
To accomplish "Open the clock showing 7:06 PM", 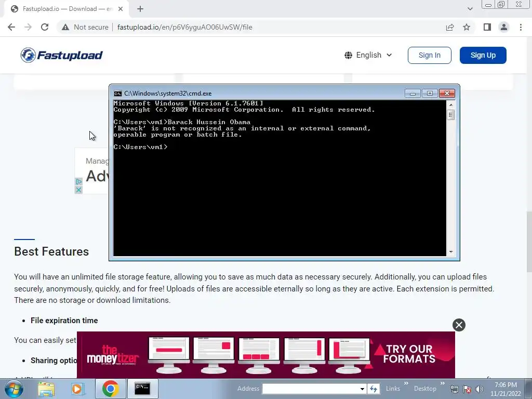I will tap(506, 389).
